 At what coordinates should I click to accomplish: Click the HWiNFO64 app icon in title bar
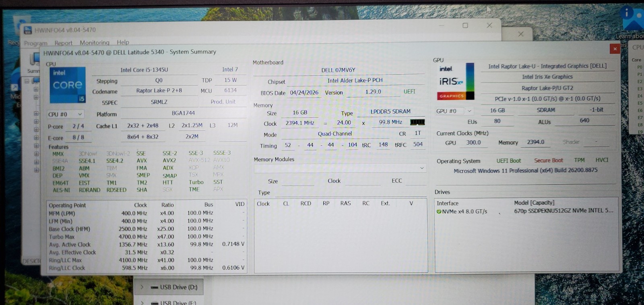(28, 30)
